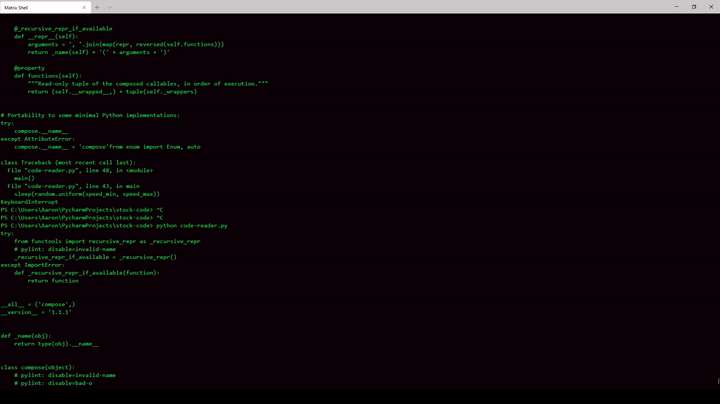Click the '@property' decorator line
The image size is (720, 404).
coord(29,68)
